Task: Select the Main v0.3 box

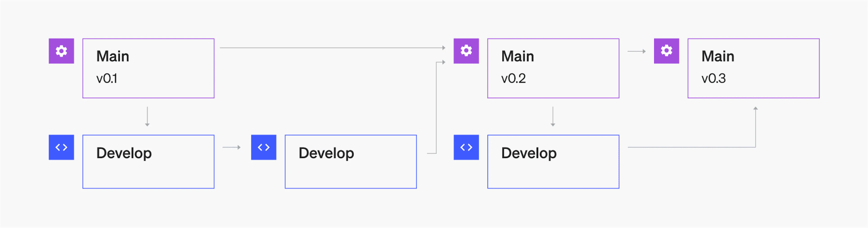Action: 753,68
